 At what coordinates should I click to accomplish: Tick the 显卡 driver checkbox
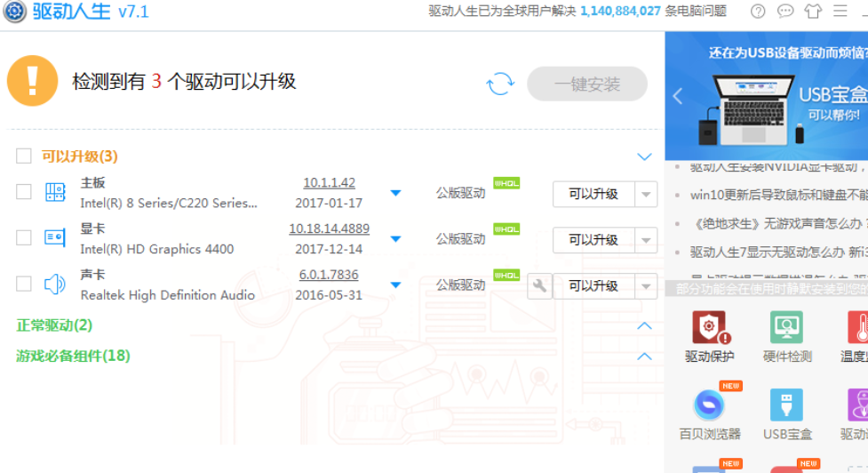pos(24,238)
